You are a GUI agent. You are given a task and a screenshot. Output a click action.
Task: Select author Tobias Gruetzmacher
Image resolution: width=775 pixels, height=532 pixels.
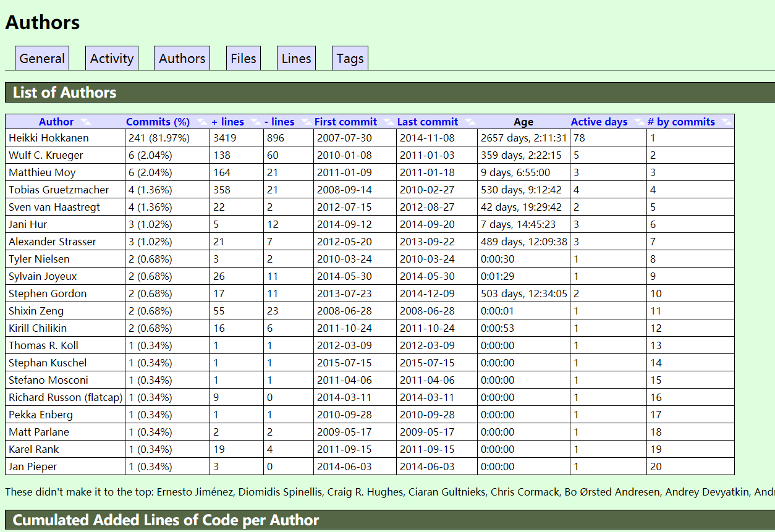point(59,190)
